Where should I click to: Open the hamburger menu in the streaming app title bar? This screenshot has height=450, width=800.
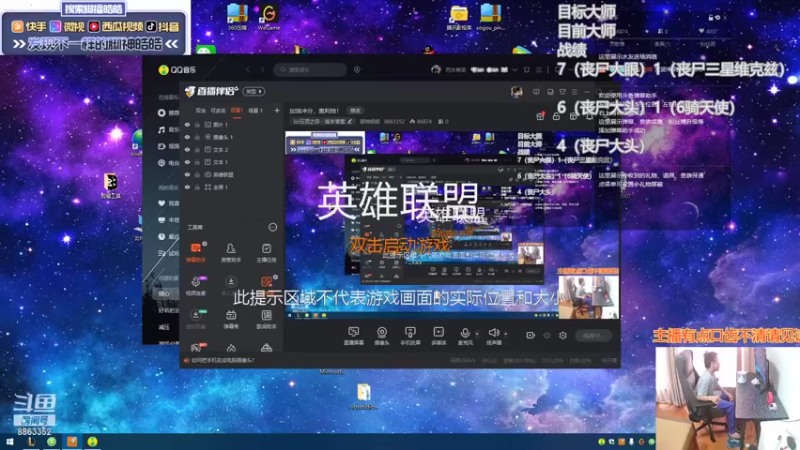(x=575, y=92)
